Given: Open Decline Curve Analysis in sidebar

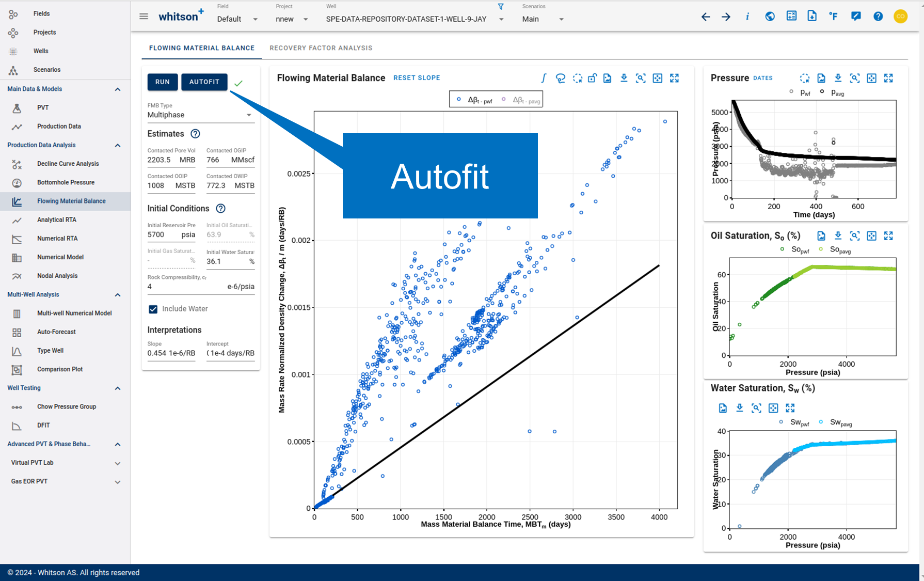Looking at the screenshot, I should point(65,164).
